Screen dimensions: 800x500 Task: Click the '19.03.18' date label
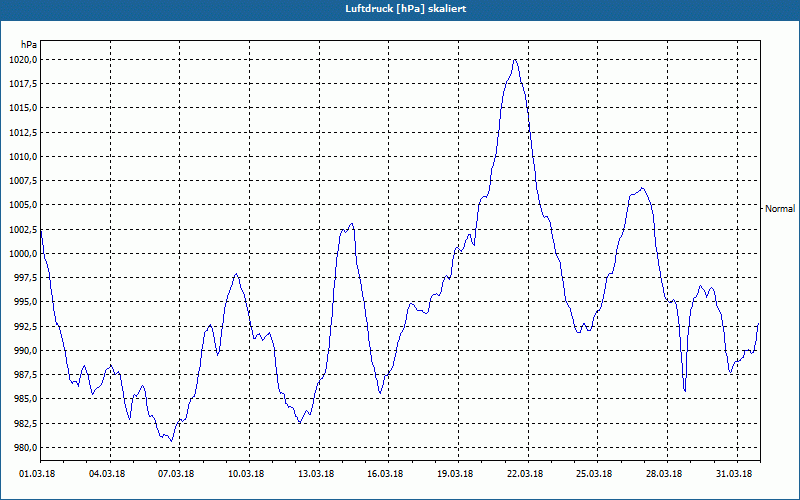[455, 474]
